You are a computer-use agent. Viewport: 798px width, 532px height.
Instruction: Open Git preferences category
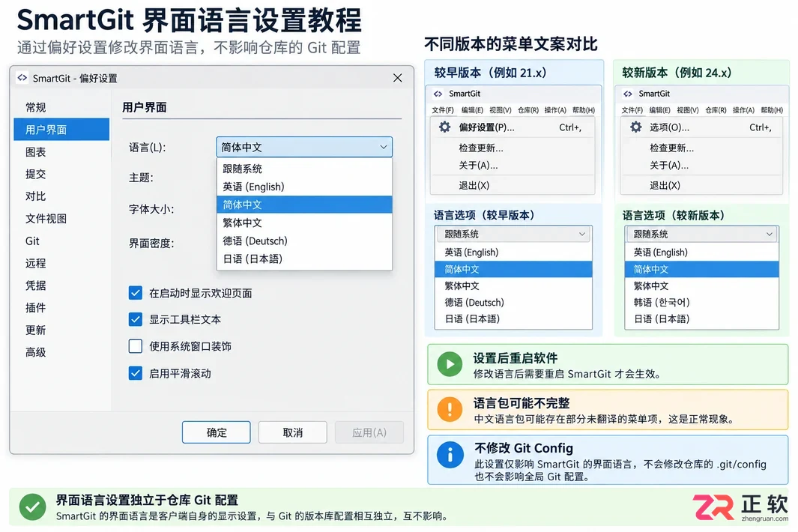[x=61, y=241]
